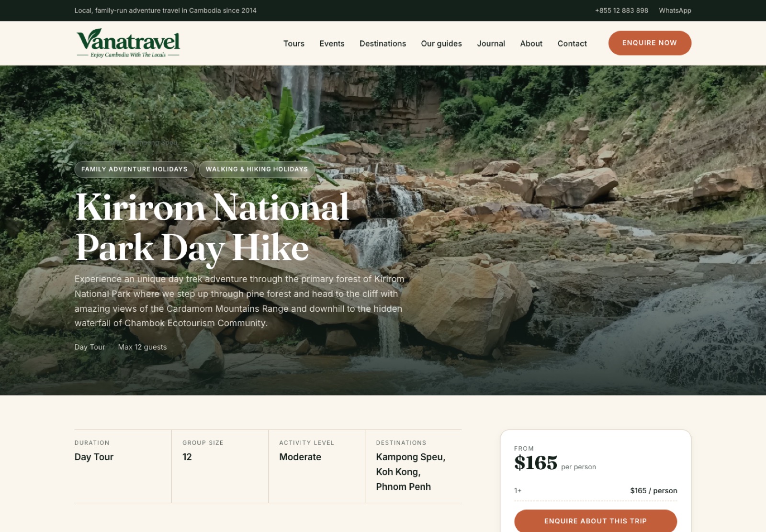766x532 pixels.
Task: Select the Walking & Hiking Holidays tag
Action: [257, 169]
